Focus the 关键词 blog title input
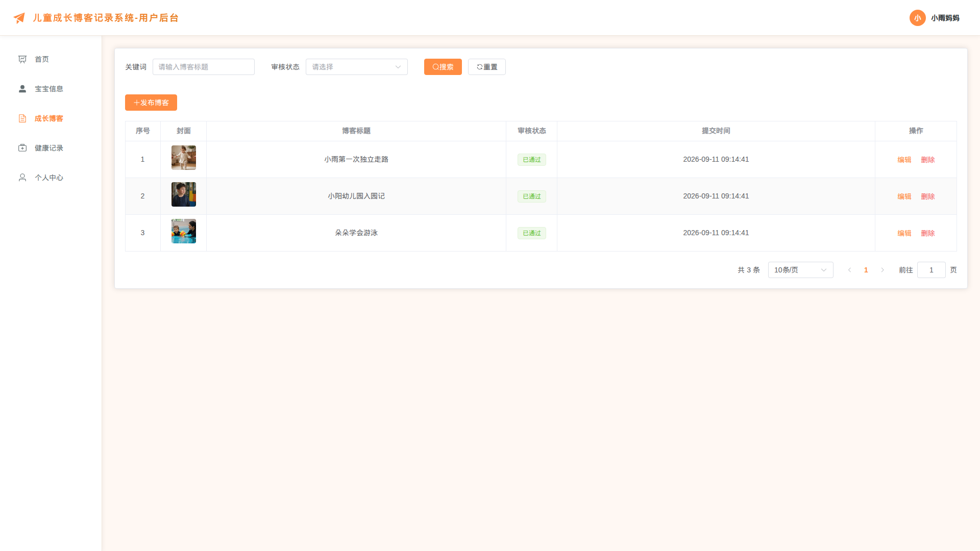Screen dimensions: 980x551 click(x=203, y=67)
